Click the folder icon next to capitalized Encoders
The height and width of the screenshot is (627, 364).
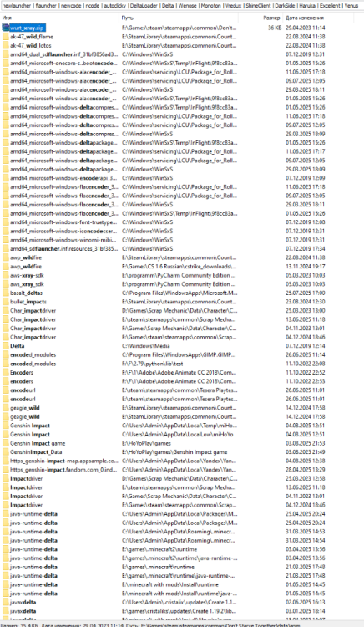6,372
